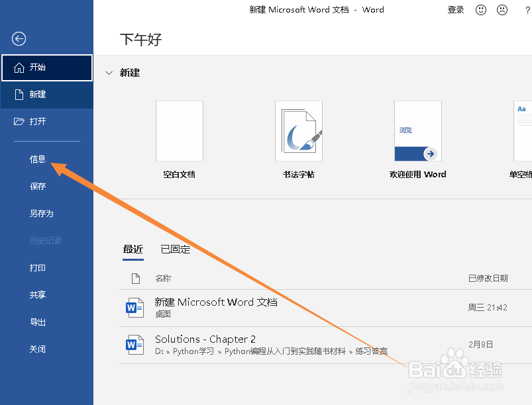The image size is (532, 405).
Task: Click the Word file icon of 新建 Microsoft Word 文档
Action: click(x=134, y=308)
